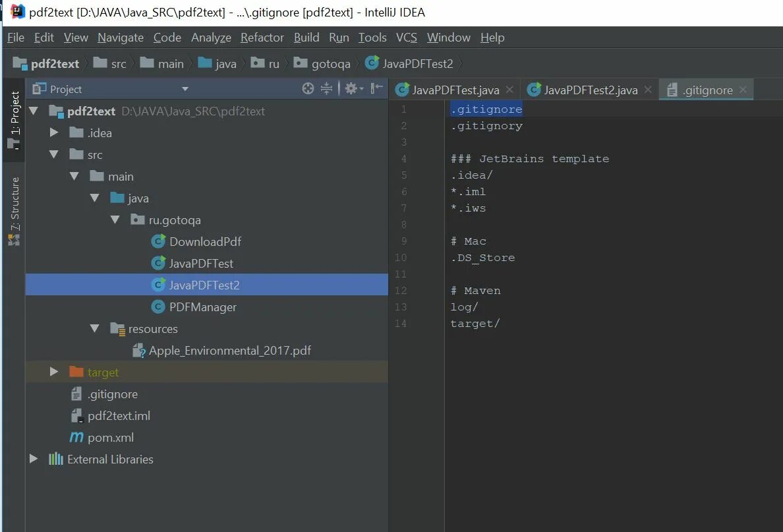Click the Project view icon in panel header
783x532 pixels.
(40, 89)
